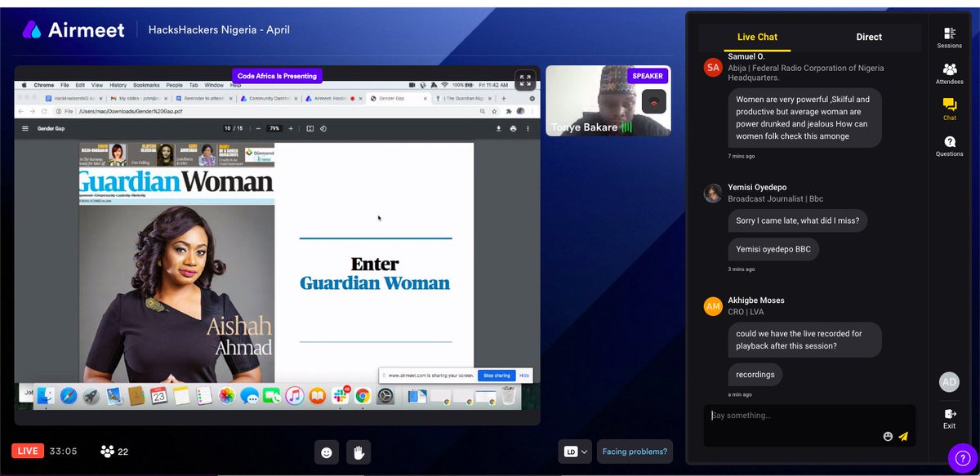Click the send message arrow icon

(x=903, y=436)
